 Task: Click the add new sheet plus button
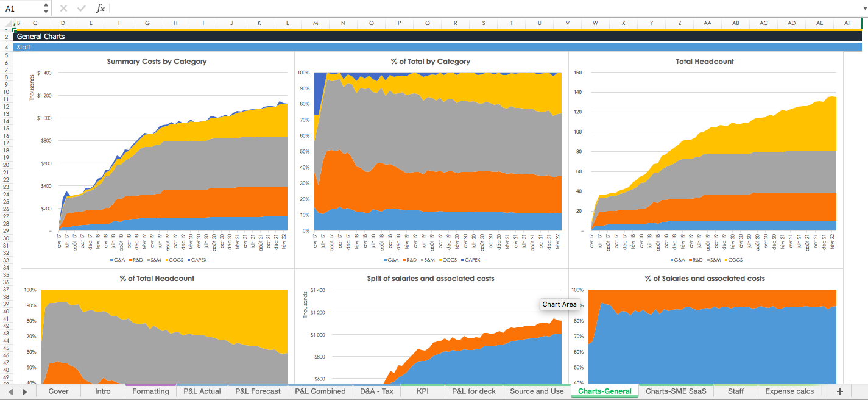(x=840, y=391)
